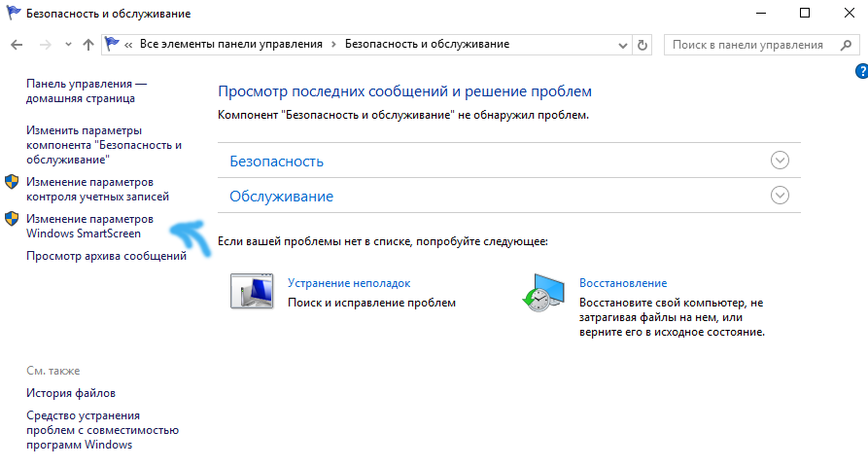Maximize the window

coord(805,13)
